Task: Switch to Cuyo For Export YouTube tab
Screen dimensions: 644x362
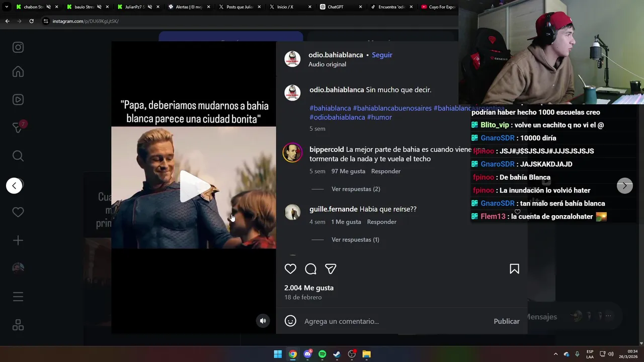Action: pyautogui.click(x=439, y=7)
